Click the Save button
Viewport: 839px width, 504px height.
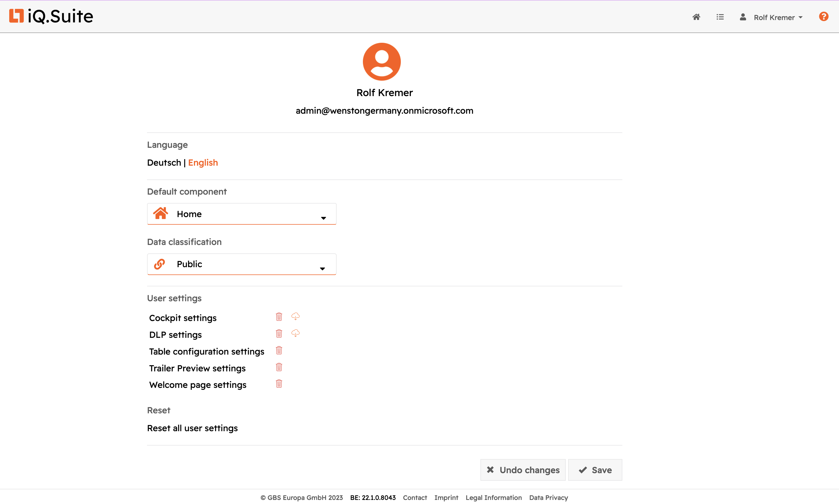[x=595, y=470]
